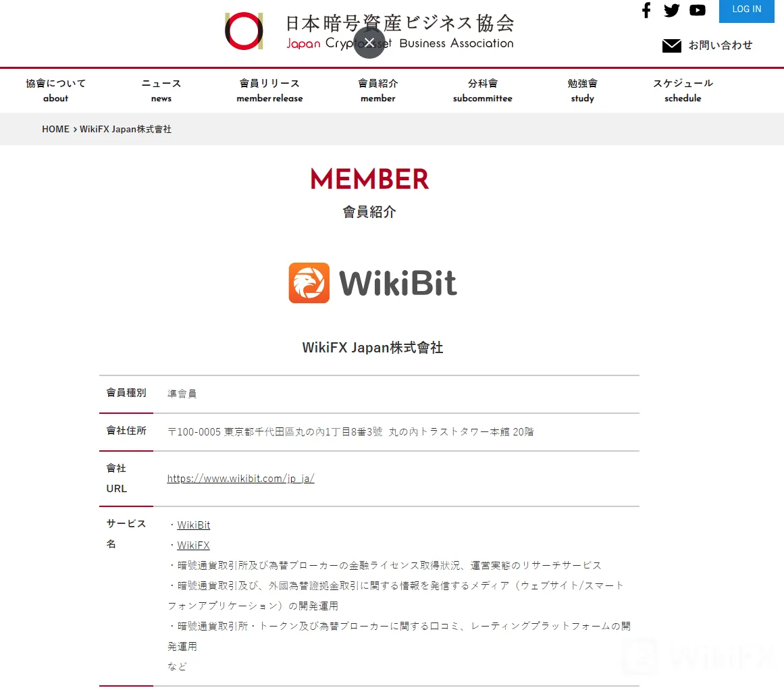Click the 〒100-0005 address text
This screenshot has width=784, height=690.
(350, 431)
